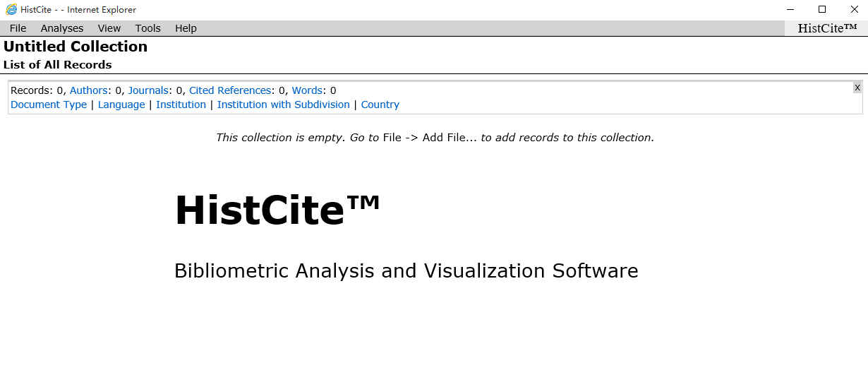Maximize the HistCite window
This screenshot has height=375, width=868.
point(822,9)
